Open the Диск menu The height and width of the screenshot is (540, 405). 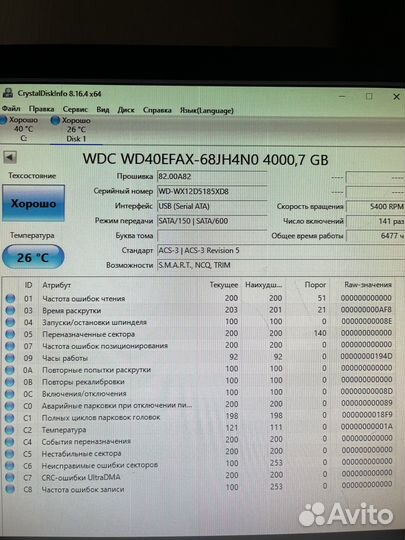[x=126, y=110]
